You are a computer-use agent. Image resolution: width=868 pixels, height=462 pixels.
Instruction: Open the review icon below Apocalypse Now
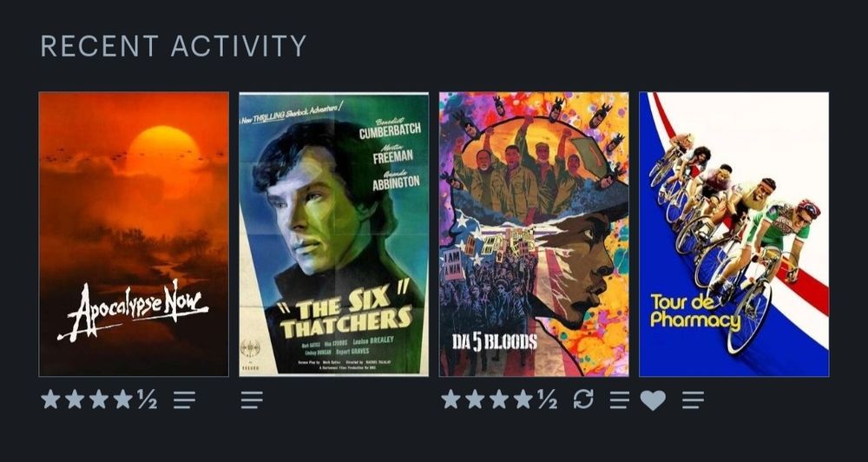coord(184,399)
